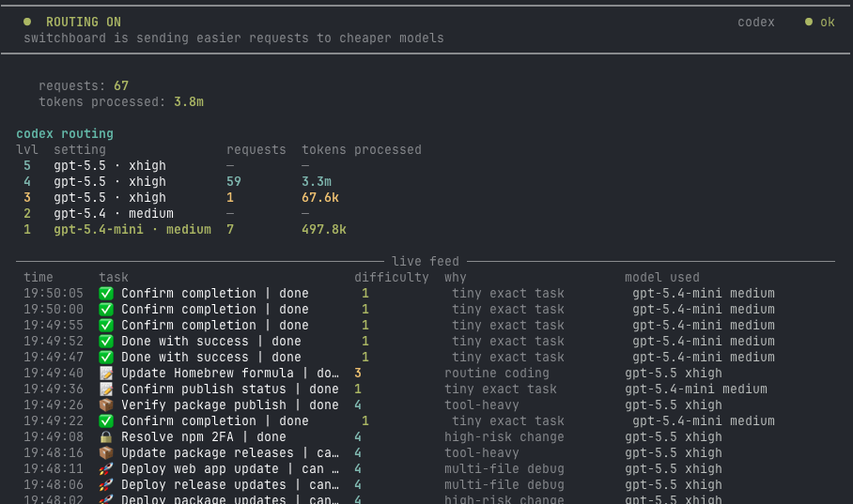
Task: Click the green status dot beside ok
Action: [x=809, y=22]
